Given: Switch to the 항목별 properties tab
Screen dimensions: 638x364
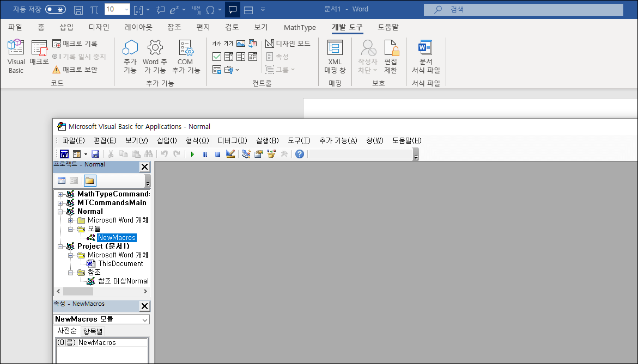Looking at the screenshot, I should (93, 331).
